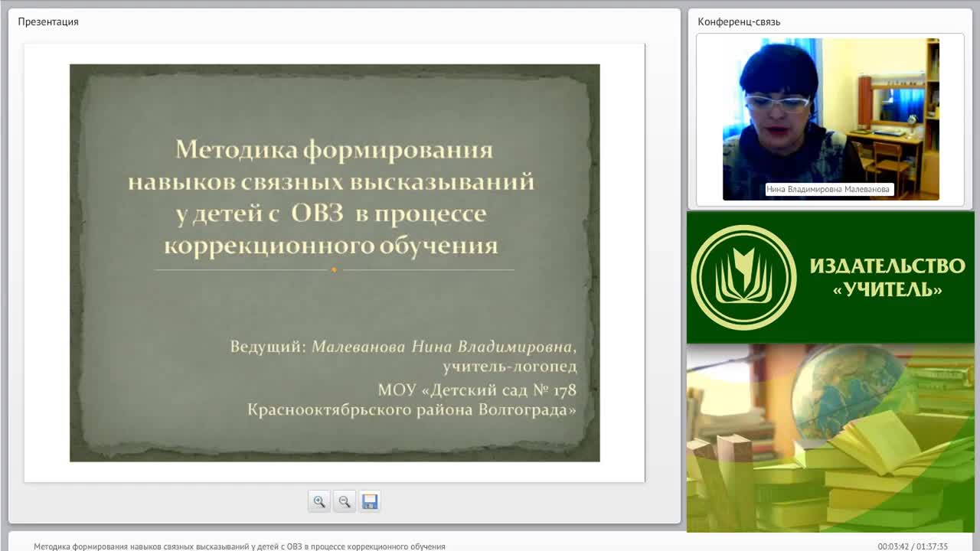Click the books and globe image
The image size is (980, 551).
click(831, 438)
